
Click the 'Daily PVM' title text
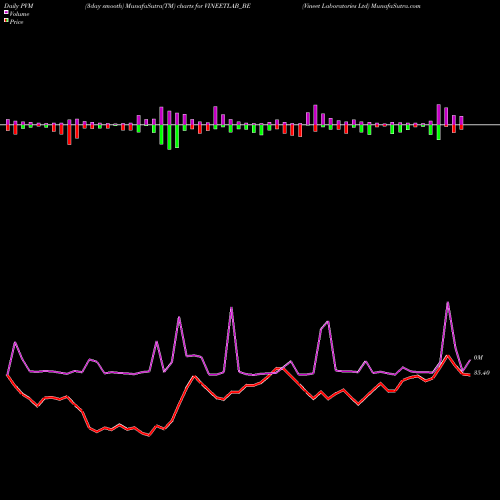click(x=19, y=6)
